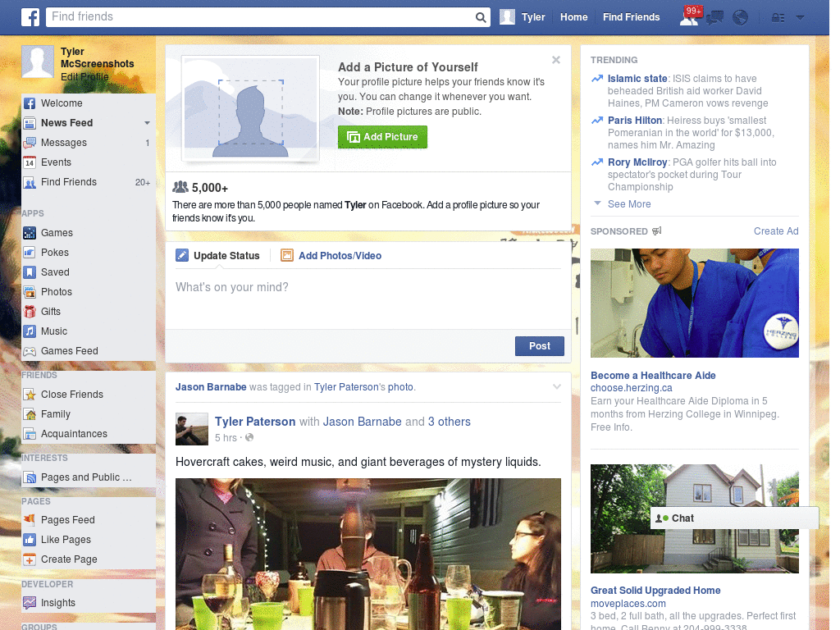Image resolution: width=840 pixels, height=630 pixels.
Task: Click the choose.herzing.ca link
Action: (631, 388)
